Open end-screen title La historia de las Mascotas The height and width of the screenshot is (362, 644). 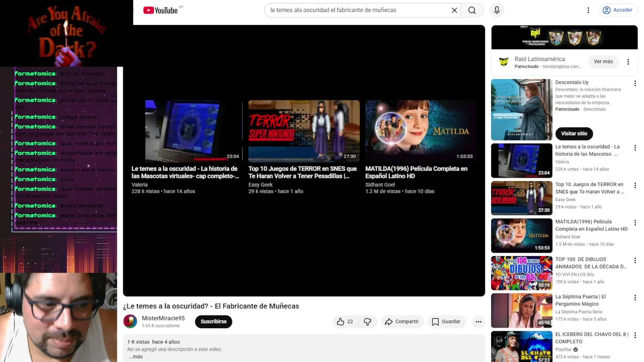(x=185, y=172)
